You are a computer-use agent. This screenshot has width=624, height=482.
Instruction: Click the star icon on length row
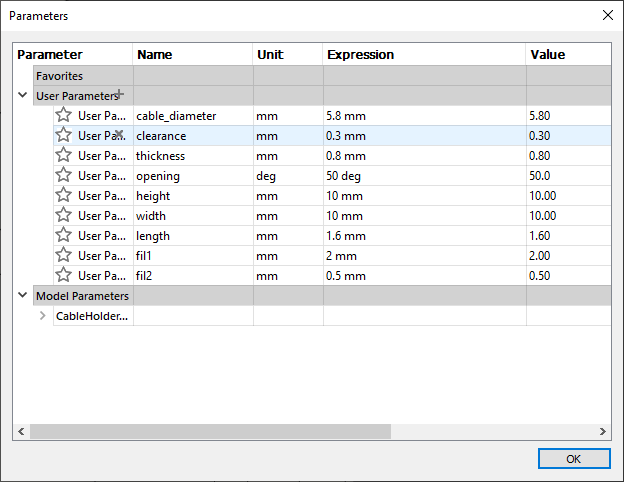(x=63, y=235)
